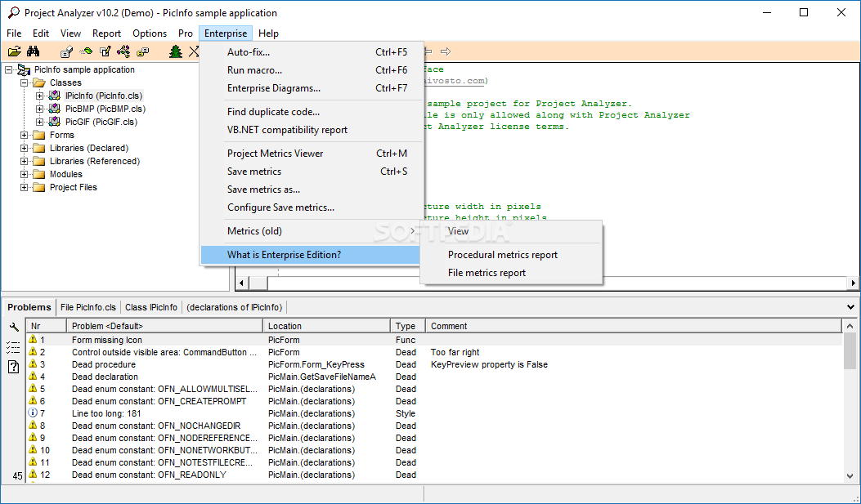Click the Libraries (Declared) folder icon
The image size is (861, 504).
[39, 148]
